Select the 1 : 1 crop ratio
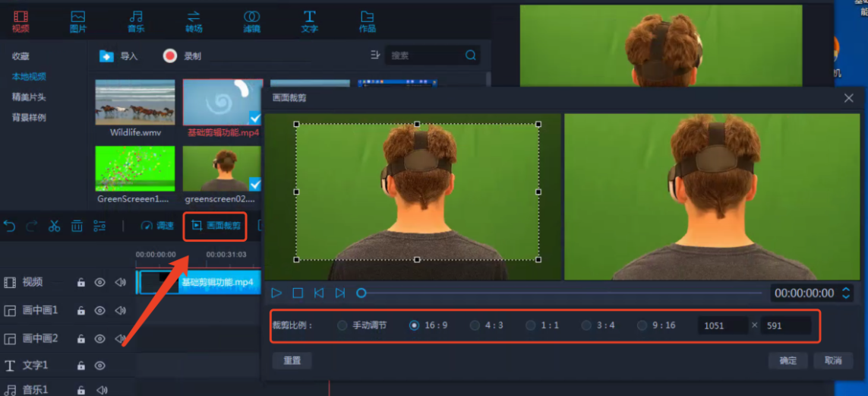Screen dimensions: 868x396 click(542, 325)
